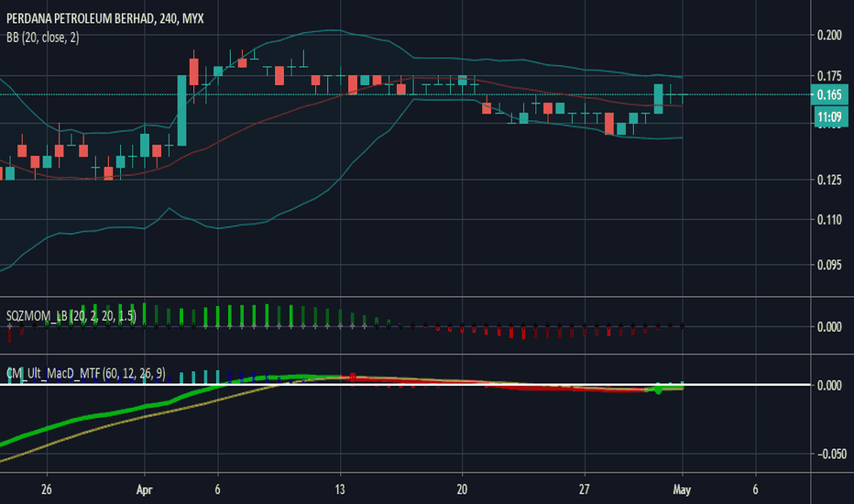Click the 0.165 current price label
854x504 pixels.
829,94
